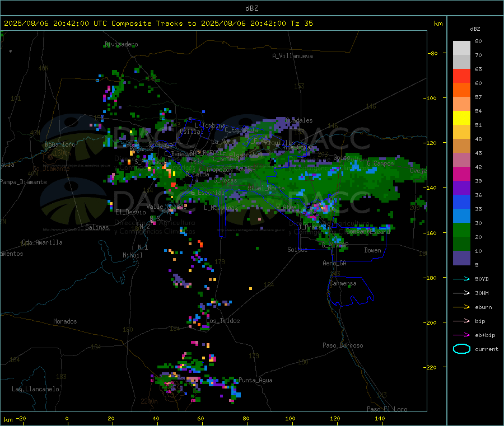Click the Carmensa map label
The image size is (504, 426).
point(343,283)
